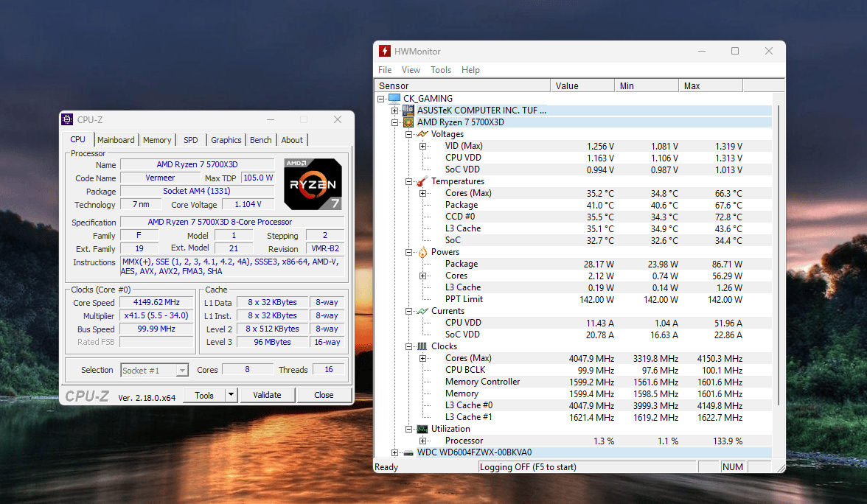
Task: Expand Cores under Powers
Action: 423,276
